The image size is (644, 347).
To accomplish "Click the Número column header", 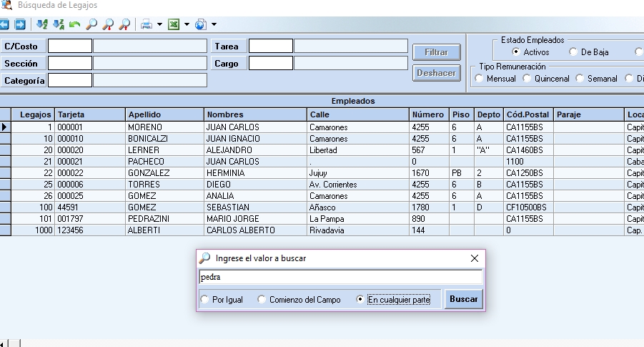I will point(429,114).
